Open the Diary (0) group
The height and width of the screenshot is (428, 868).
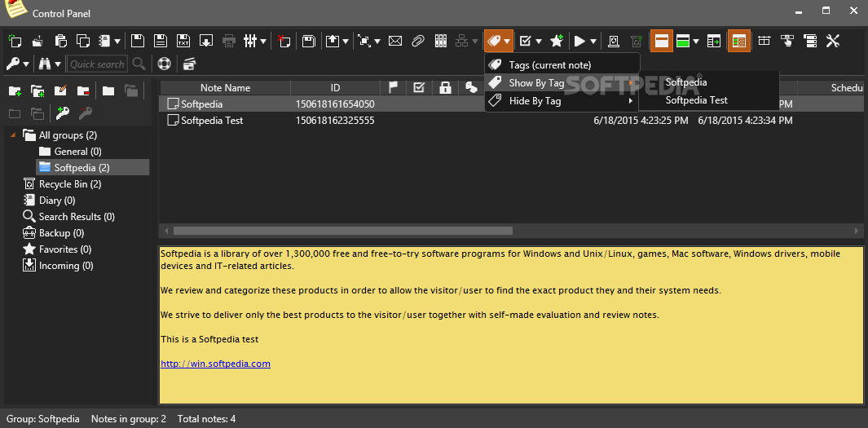(x=49, y=200)
